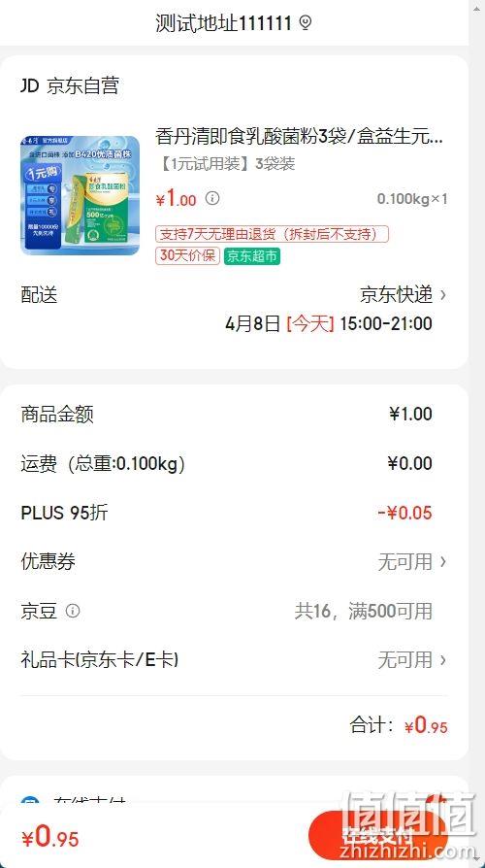Click the 30天价保 tag
This screenshot has height=868, width=485.
187,255
